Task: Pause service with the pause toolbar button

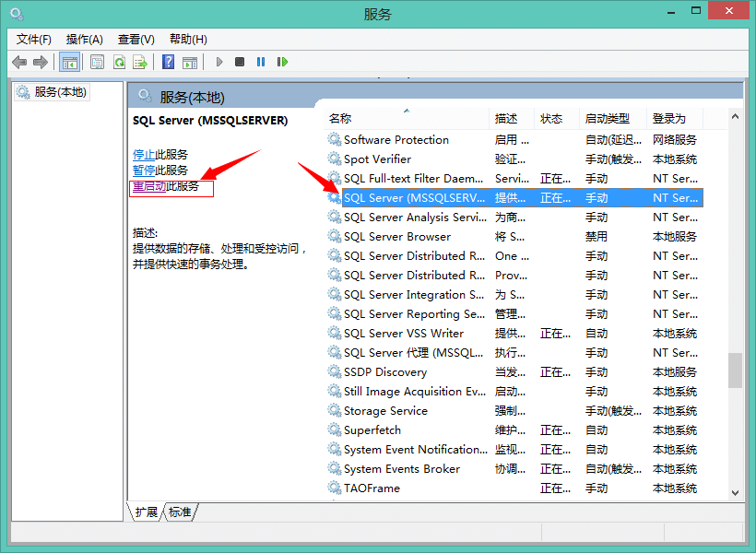Action: [261, 62]
